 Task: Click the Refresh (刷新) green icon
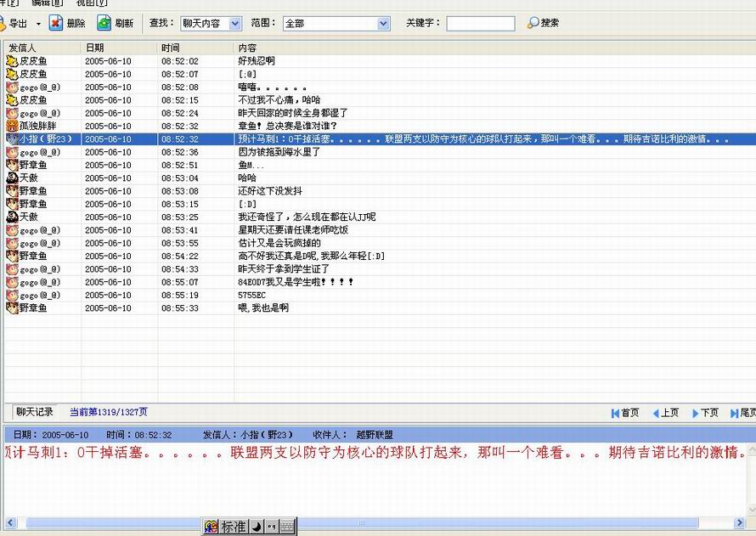104,23
